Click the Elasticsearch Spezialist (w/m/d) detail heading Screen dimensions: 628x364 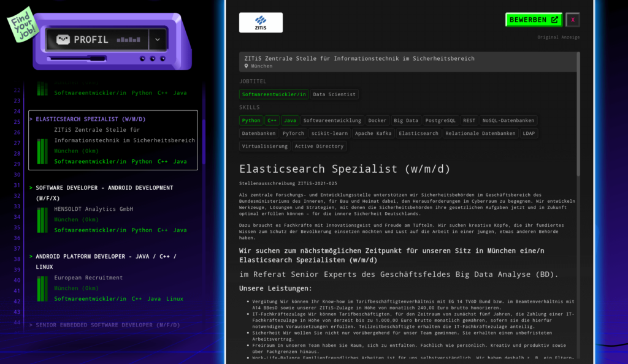[345, 169]
